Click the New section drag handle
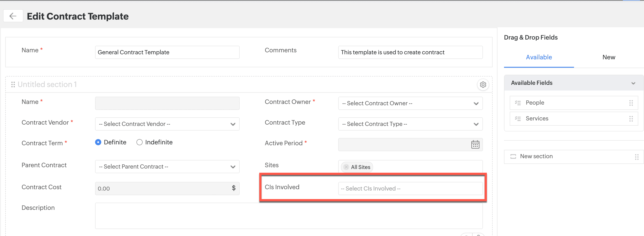644x236 pixels. tap(637, 157)
